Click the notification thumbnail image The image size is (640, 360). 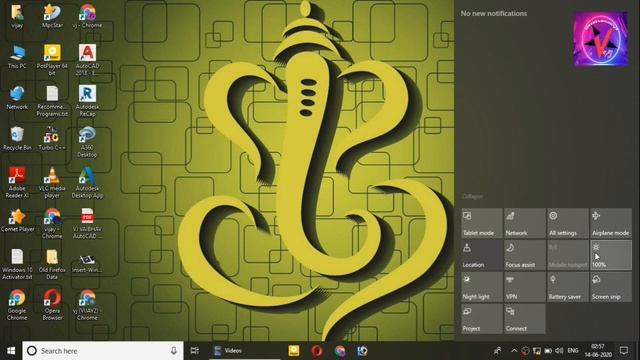[601, 39]
